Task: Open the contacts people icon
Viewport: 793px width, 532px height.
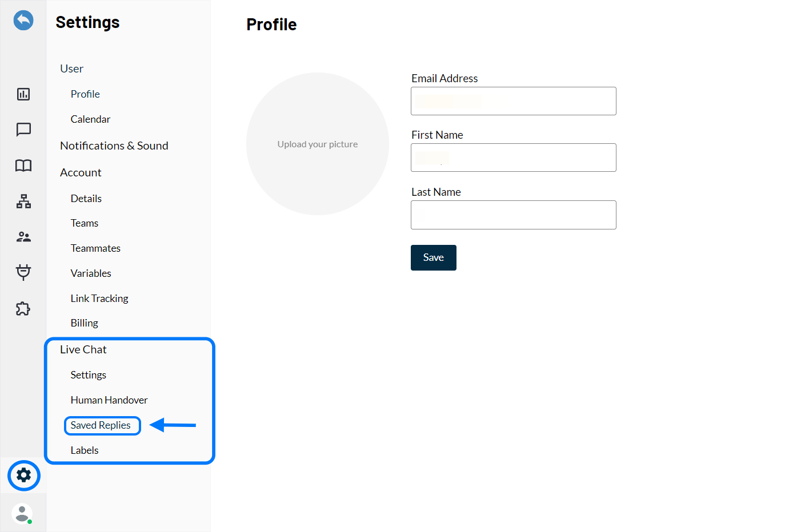Action: tap(23, 237)
